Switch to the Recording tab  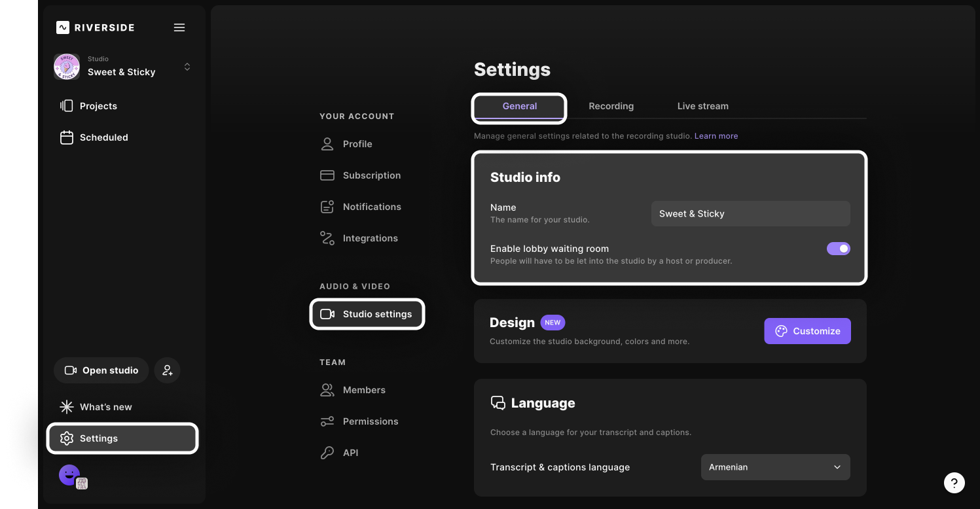(611, 106)
